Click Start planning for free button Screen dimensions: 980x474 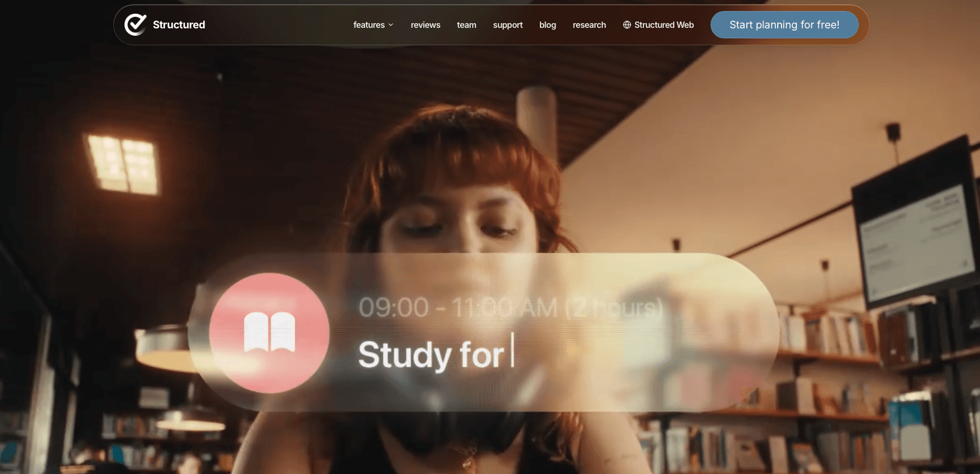pyautogui.click(x=784, y=25)
